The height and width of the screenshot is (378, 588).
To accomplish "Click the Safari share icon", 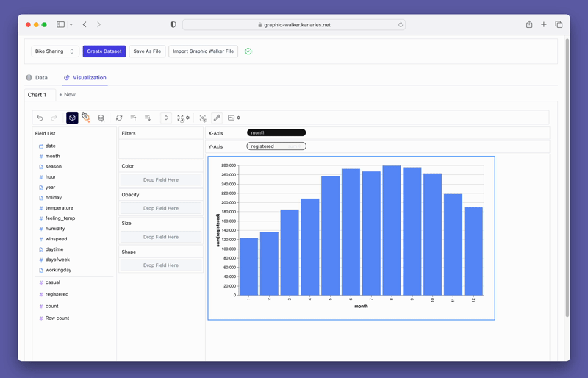I will tap(529, 24).
